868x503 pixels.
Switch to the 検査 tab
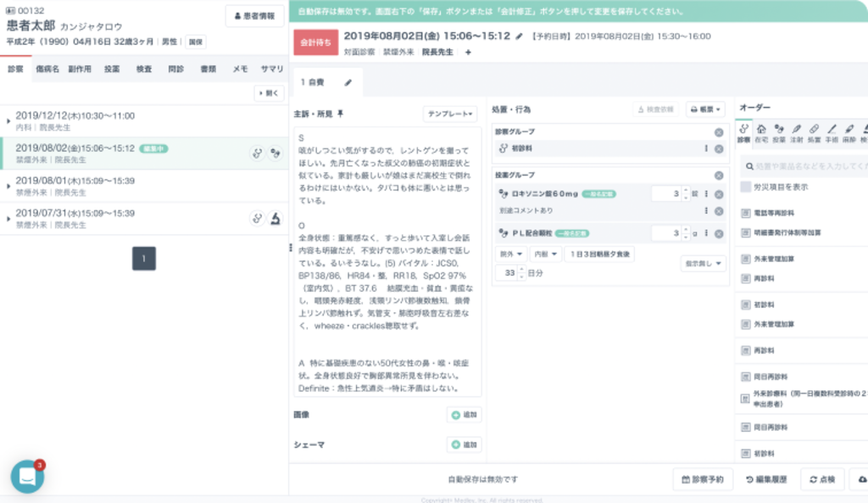coord(144,69)
